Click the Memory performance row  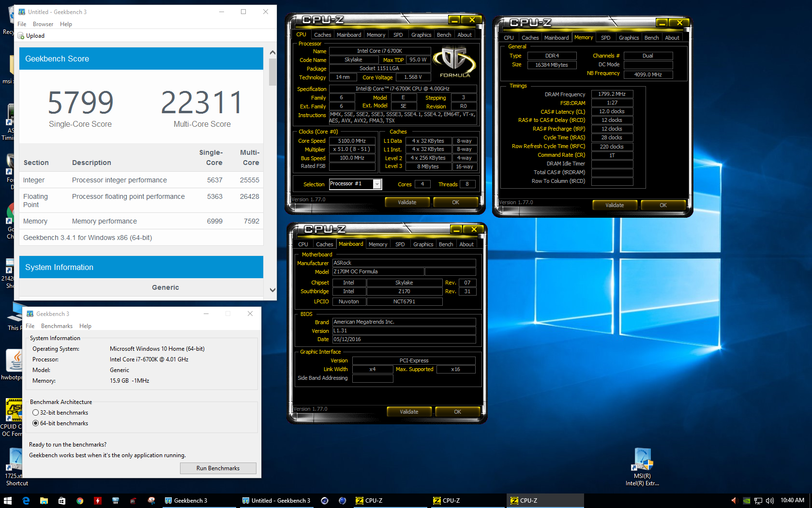pos(141,221)
